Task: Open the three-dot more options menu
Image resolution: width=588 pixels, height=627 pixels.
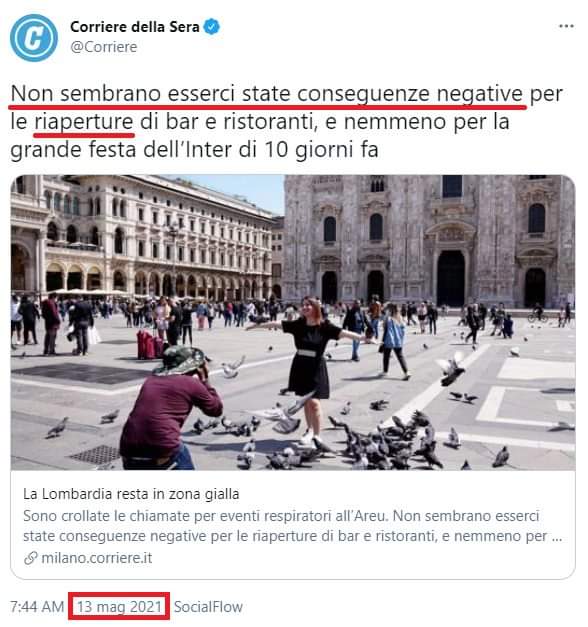Action: [x=566, y=26]
